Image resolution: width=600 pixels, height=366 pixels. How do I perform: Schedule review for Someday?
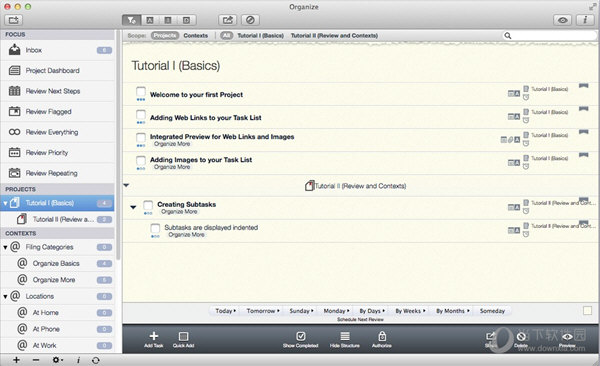pos(492,311)
